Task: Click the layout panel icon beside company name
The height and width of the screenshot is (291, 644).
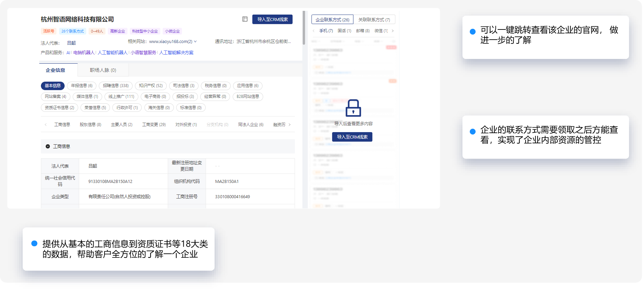Action: pos(245,19)
